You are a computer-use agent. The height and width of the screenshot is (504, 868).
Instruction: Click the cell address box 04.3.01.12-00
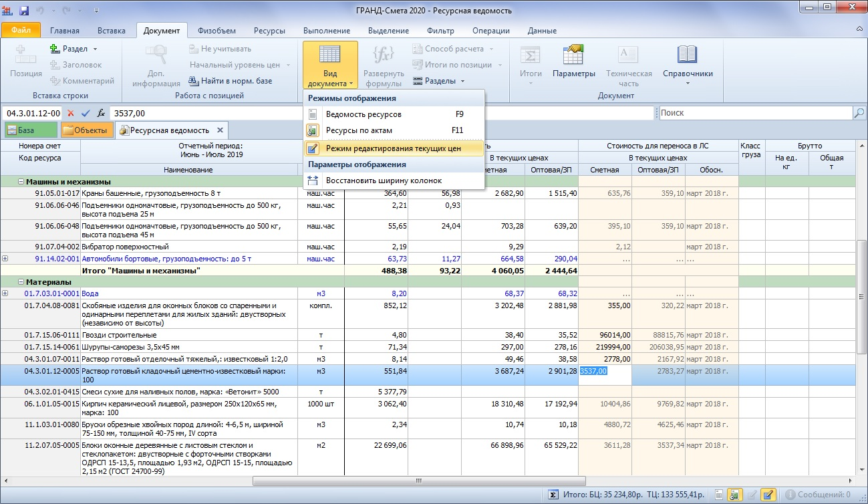(x=32, y=114)
